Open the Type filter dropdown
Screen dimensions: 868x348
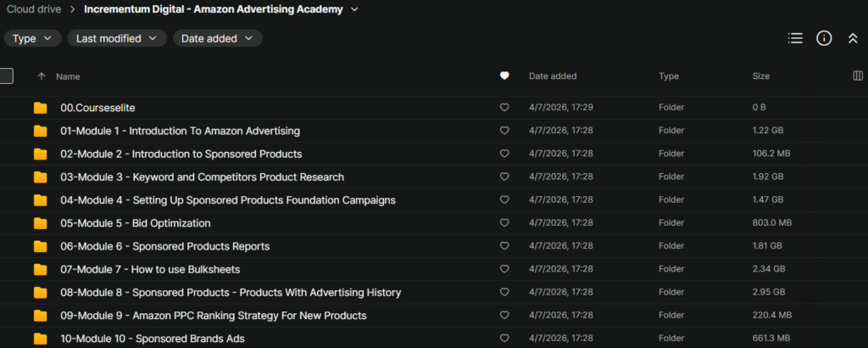[33, 38]
